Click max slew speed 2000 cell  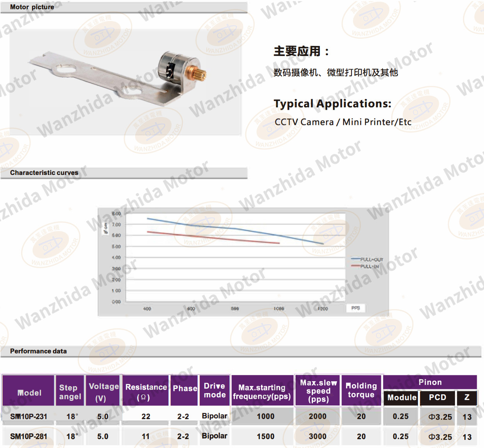pyautogui.click(x=318, y=417)
